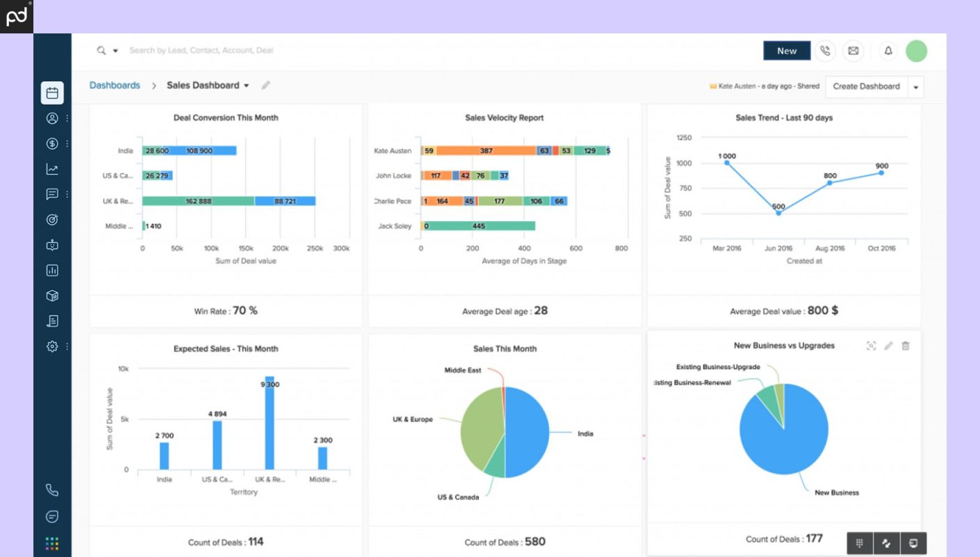Viewport: 980px width, 557px height.
Task: Open the Feeds chat icon in sidebar
Action: pyautogui.click(x=52, y=193)
